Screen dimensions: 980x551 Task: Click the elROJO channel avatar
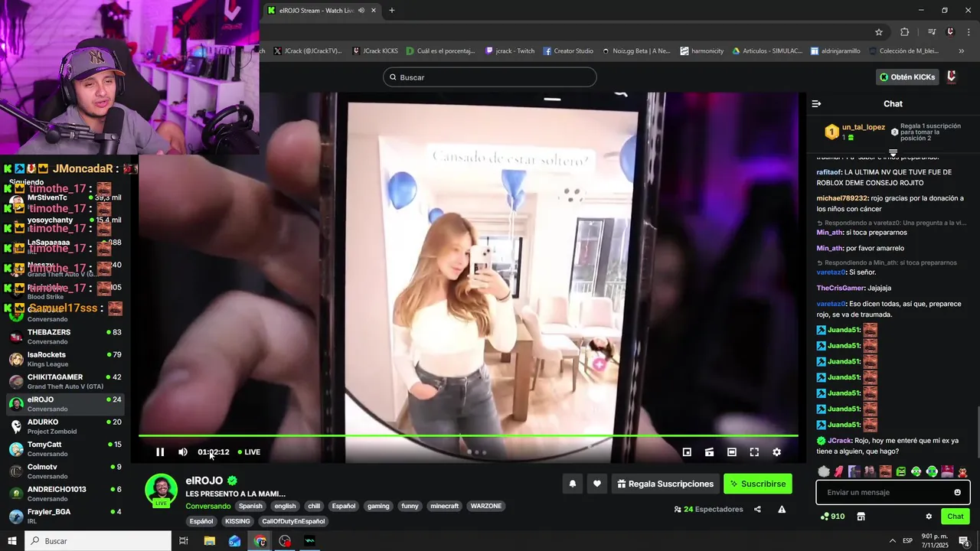[x=161, y=491]
